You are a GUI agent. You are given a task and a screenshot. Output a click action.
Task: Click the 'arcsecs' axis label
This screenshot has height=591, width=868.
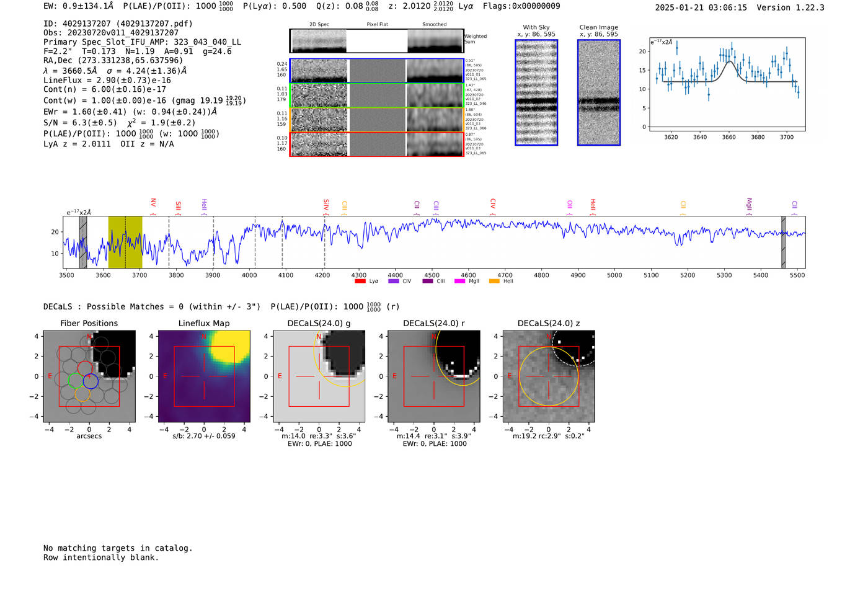89,436
